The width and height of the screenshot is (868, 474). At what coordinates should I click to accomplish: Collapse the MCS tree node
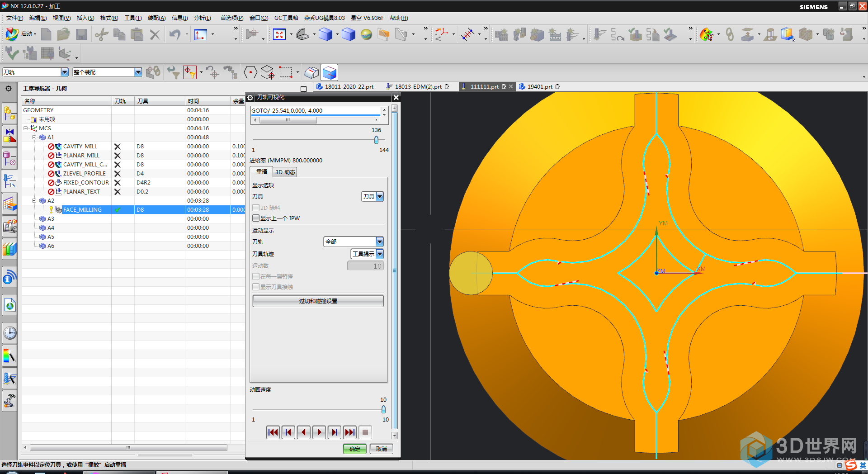coord(26,128)
